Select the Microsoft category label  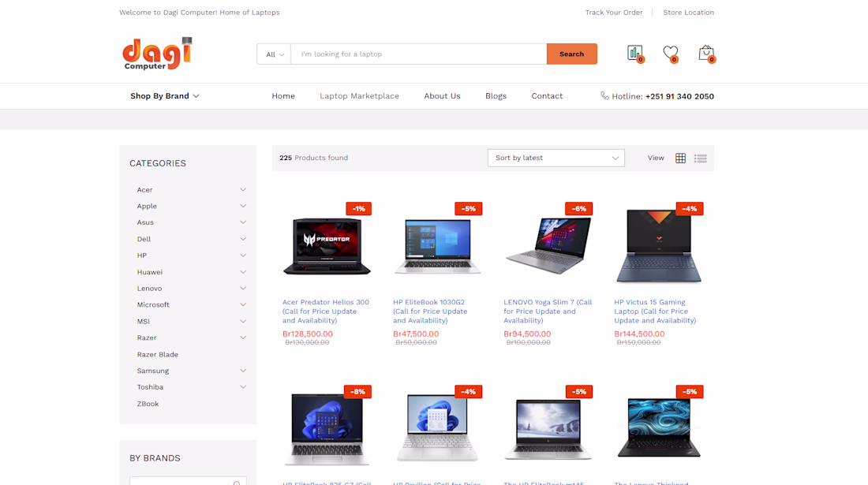click(x=153, y=304)
